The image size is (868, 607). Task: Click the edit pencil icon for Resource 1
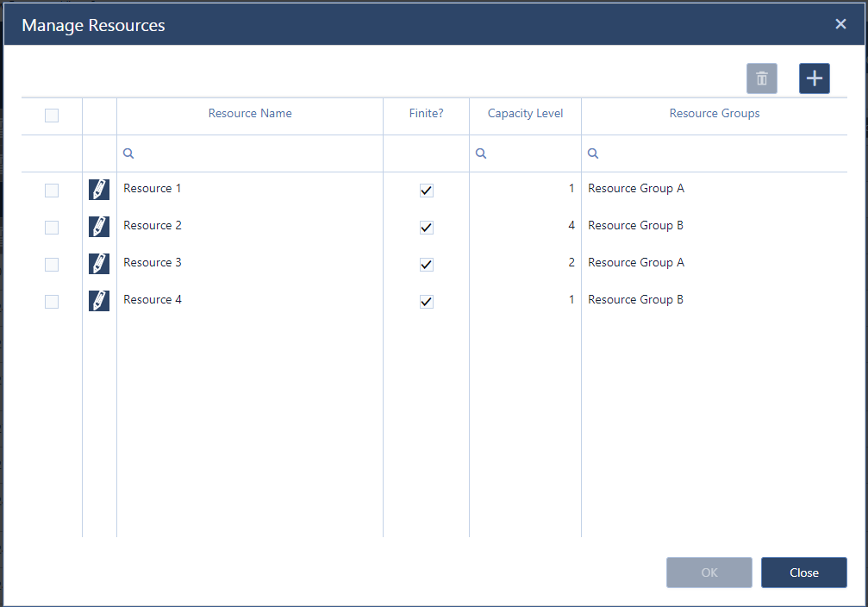click(98, 190)
